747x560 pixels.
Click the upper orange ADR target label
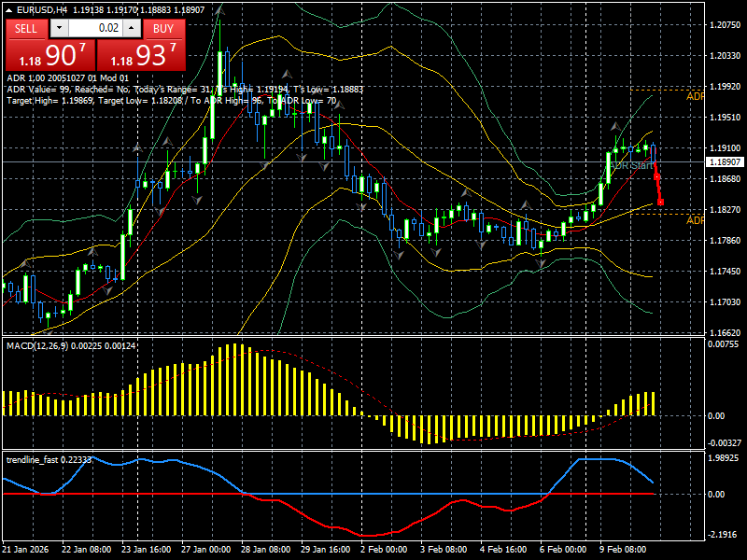click(695, 97)
